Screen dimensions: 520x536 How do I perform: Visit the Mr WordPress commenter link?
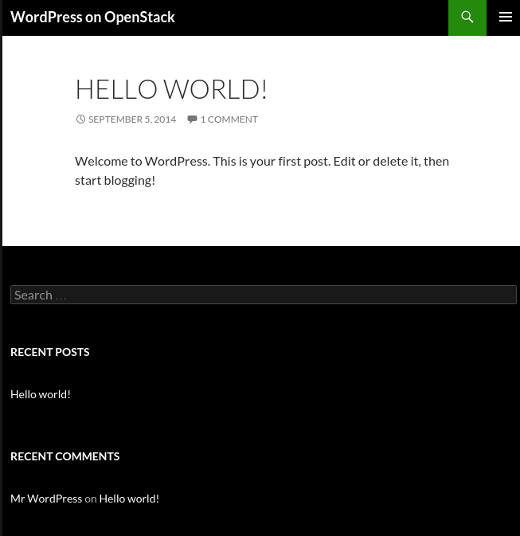pos(46,499)
